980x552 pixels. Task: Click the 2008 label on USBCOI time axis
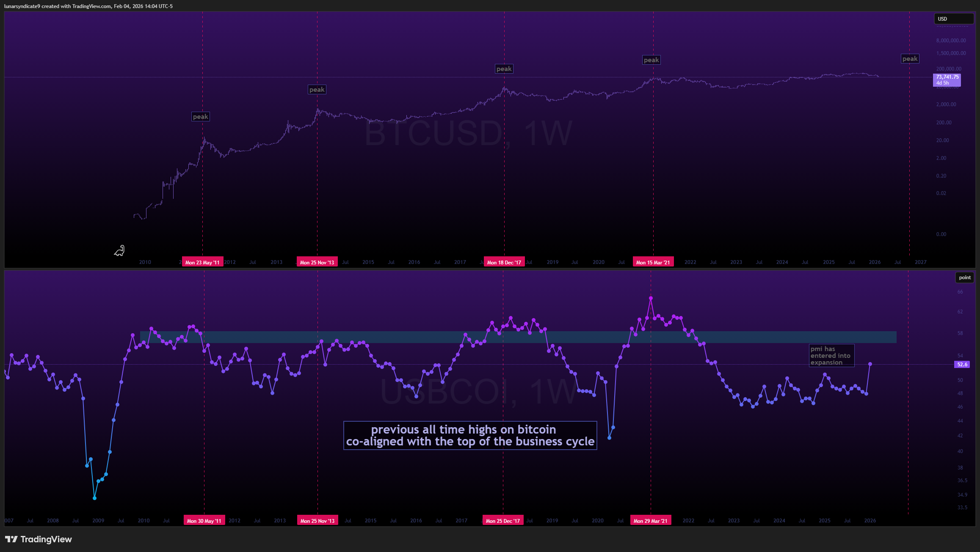tap(53, 521)
